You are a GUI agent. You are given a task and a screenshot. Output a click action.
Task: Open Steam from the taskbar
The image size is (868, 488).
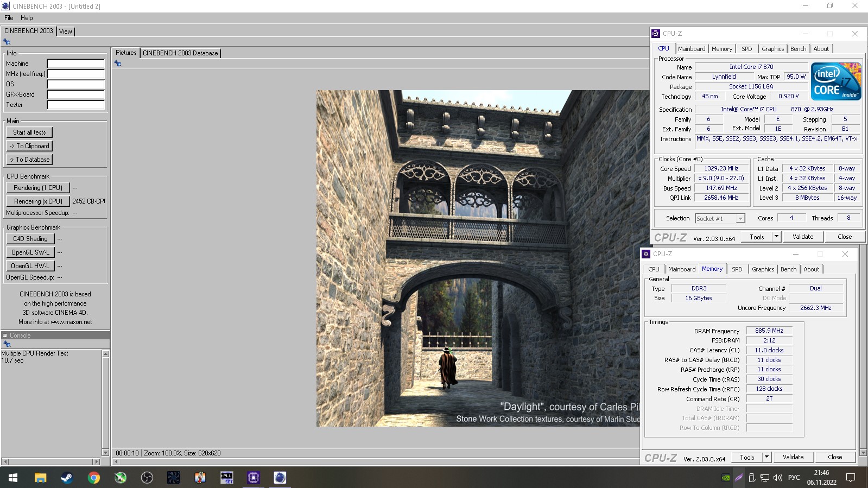tap(67, 478)
